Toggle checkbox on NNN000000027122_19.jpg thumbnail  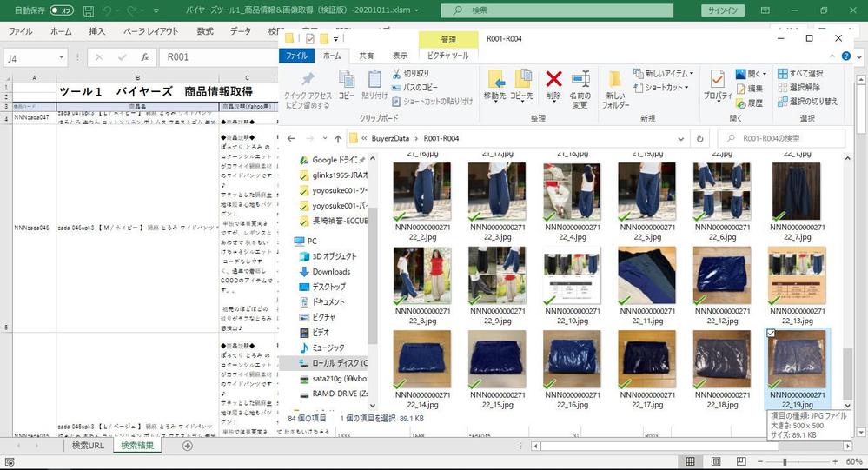click(771, 334)
